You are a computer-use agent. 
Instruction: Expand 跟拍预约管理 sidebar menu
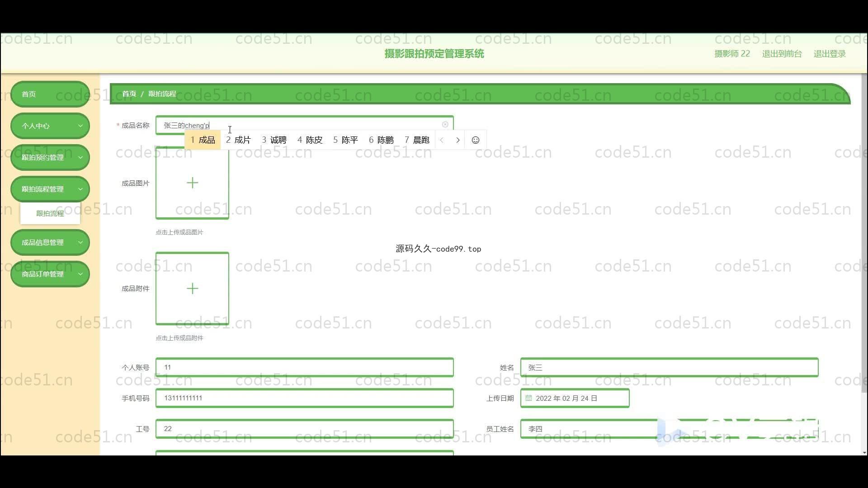pyautogui.click(x=50, y=157)
